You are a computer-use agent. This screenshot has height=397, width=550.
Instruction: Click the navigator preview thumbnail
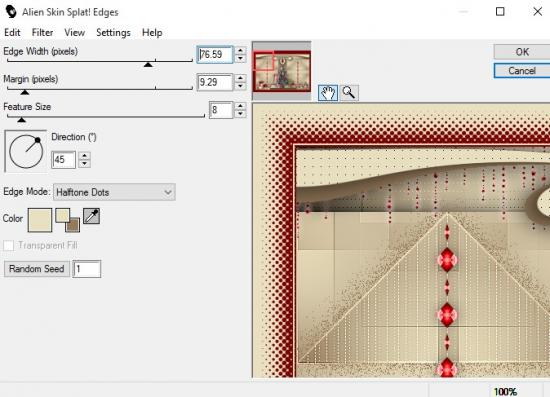tap(282, 71)
